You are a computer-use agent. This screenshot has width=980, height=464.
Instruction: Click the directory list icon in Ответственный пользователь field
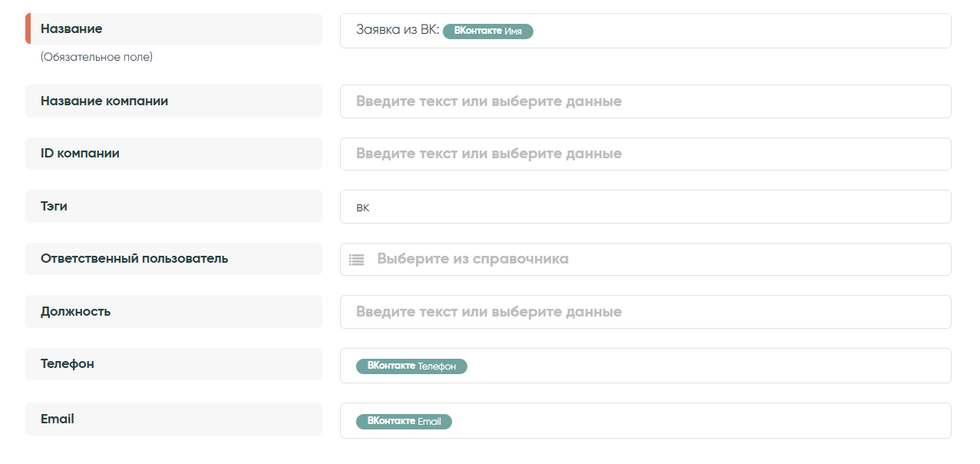click(x=356, y=260)
